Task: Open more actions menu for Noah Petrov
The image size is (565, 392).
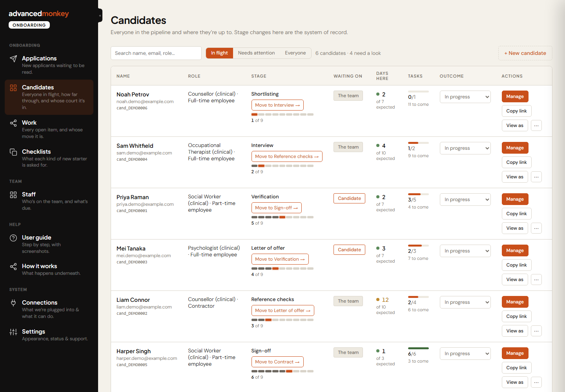Action: [x=536, y=125]
